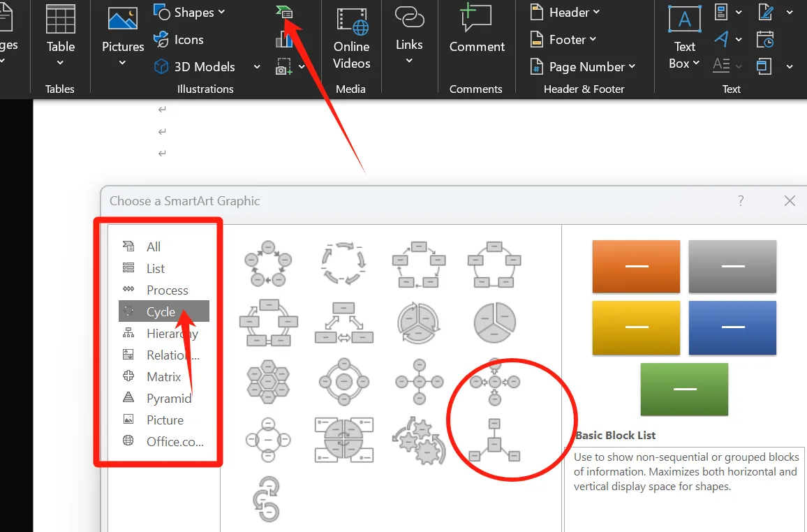Open the dialog help question mark
807x532 pixels.
[x=741, y=201]
